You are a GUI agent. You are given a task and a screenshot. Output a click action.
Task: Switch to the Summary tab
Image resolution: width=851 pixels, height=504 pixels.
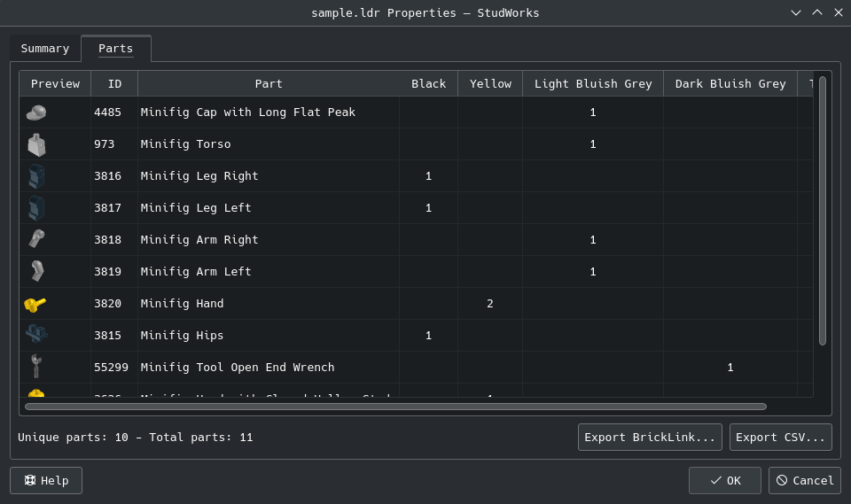[x=45, y=49]
